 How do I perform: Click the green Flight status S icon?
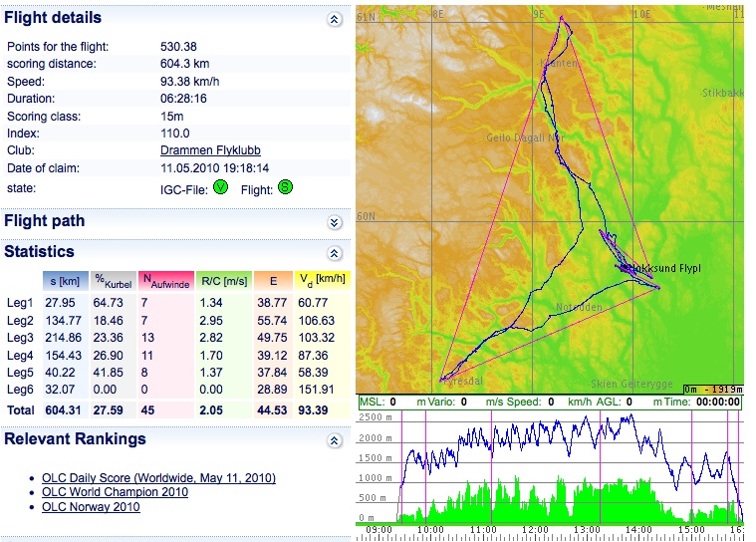coord(285,186)
